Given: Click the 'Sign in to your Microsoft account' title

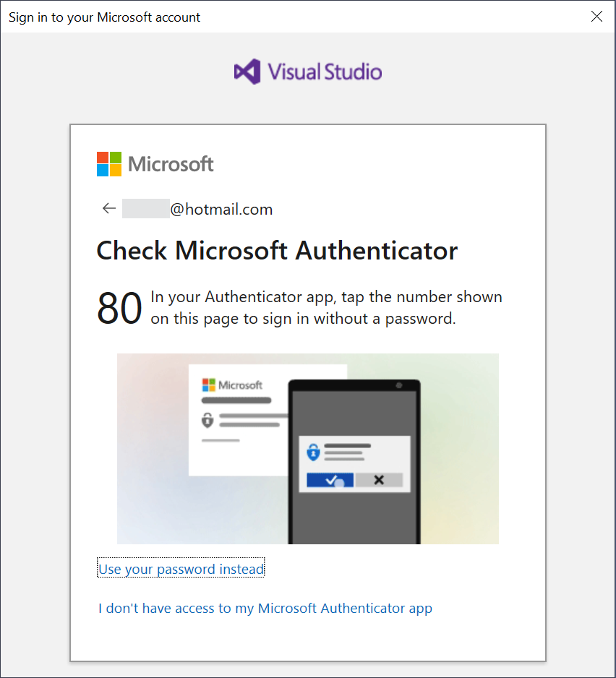Looking at the screenshot, I should 104,17.
